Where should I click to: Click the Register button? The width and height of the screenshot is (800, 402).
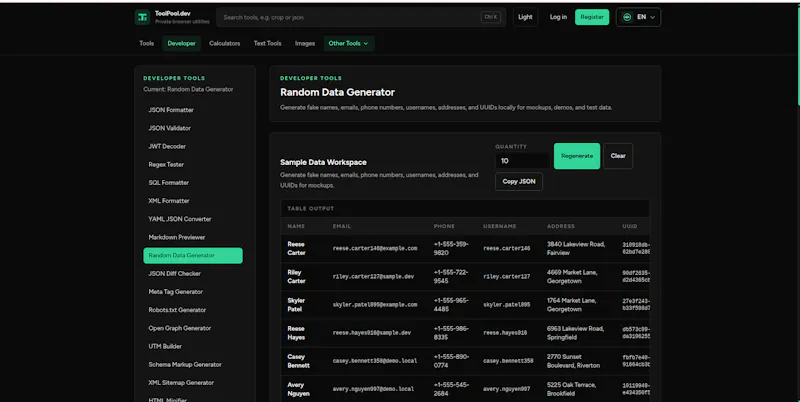click(x=592, y=17)
